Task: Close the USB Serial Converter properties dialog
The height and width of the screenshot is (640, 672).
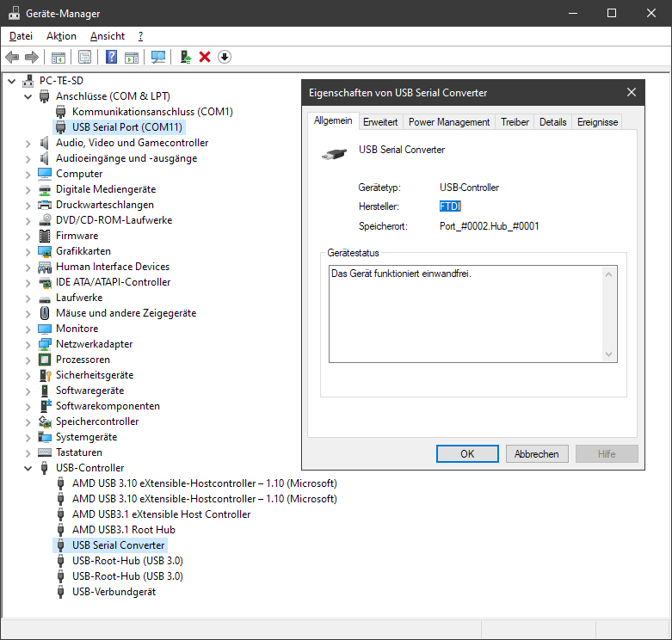Action: tap(631, 93)
